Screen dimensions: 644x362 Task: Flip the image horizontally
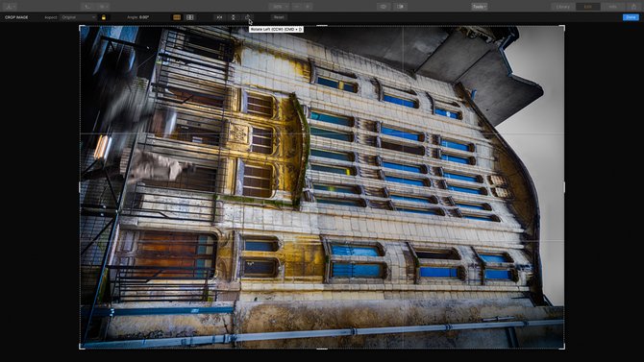[x=219, y=17]
